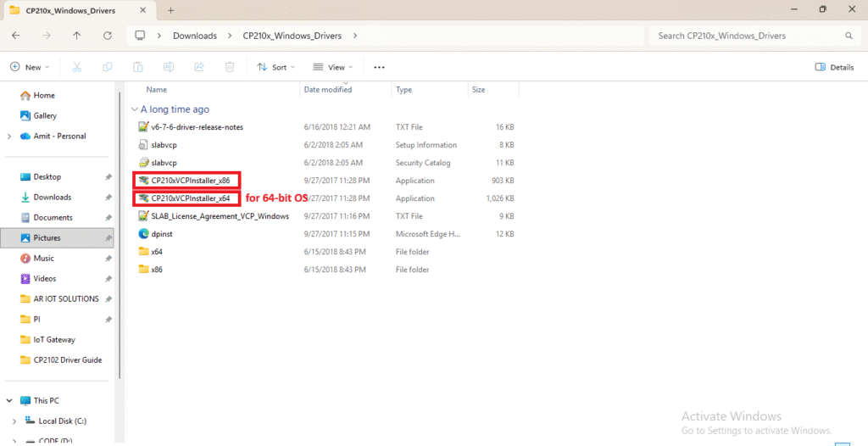868x446 pixels.
Task: Unpin Desktop from Quick access
Action: point(108,177)
